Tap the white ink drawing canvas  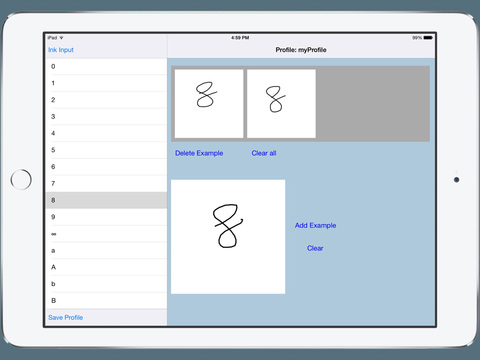click(x=228, y=237)
